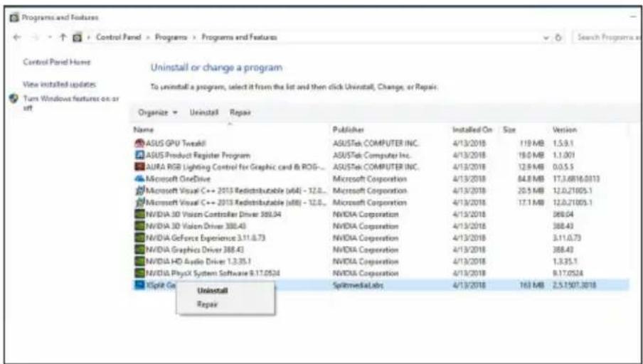Click Uninstall in the toolbar
Screen dimensions: 643x364
point(204,112)
